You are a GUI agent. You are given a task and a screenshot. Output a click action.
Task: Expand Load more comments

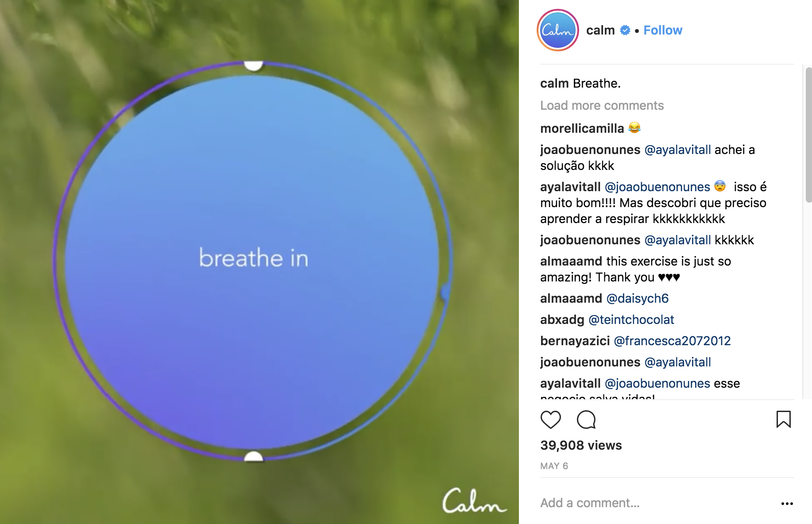602,105
